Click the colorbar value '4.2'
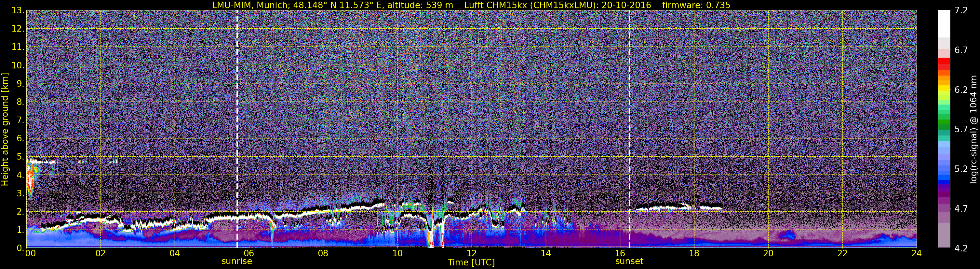Image resolution: width=980 pixels, height=269 pixels. 961,248
